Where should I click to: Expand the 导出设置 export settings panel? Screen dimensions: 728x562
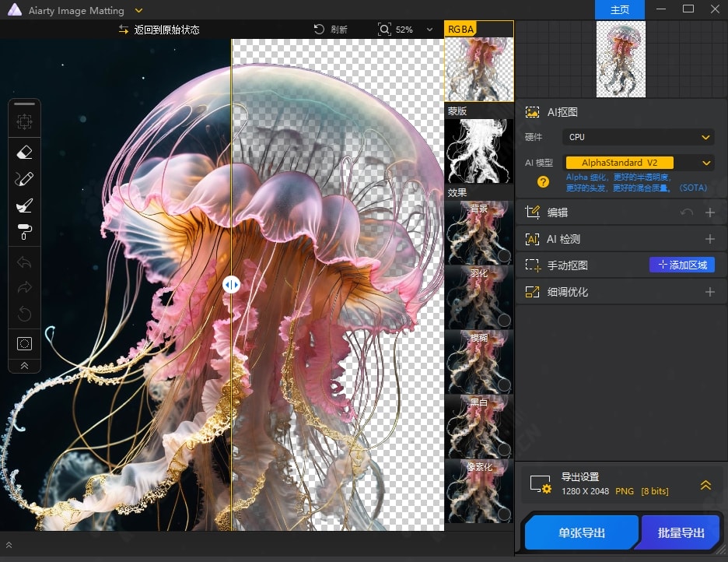pyautogui.click(x=705, y=484)
